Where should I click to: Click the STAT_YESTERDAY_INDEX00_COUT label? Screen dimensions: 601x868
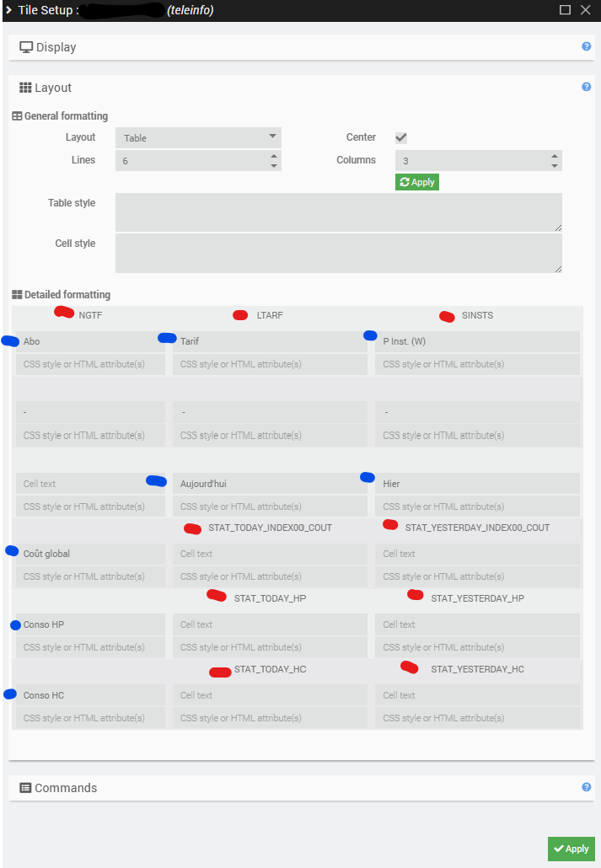coord(477,528)
